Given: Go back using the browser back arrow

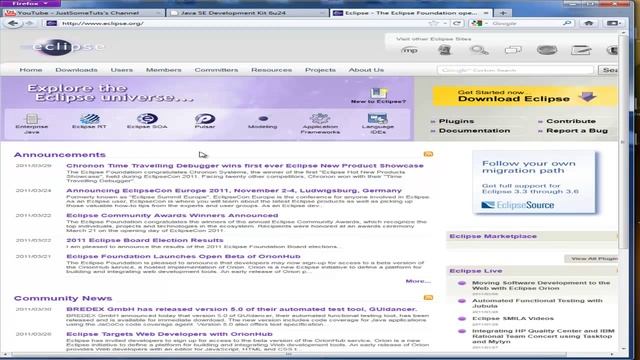Looking at the screenshot, I should pos(13,23).
